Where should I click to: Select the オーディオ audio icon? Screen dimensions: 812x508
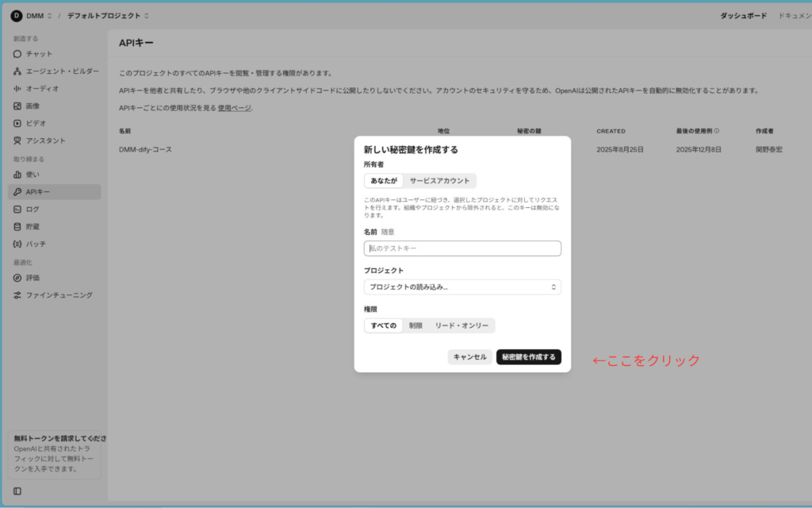[17, 89]
